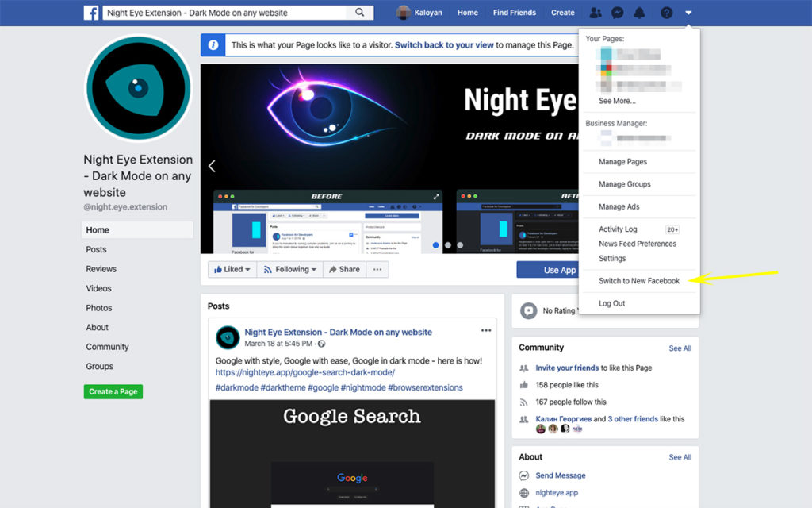Image resolution: width=812 pixels, height=508 pixels.
Task: Click Home in the top navigation
Action: coord(467,13)
